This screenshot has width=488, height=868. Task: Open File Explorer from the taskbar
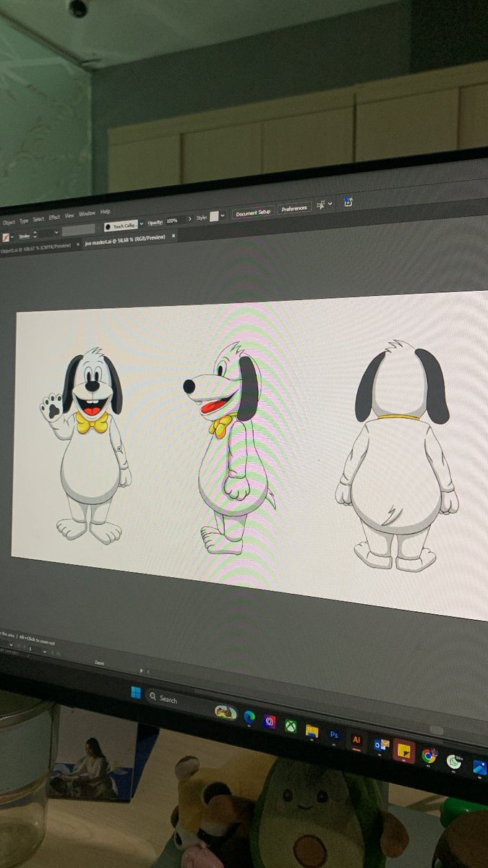coord(312,730)
